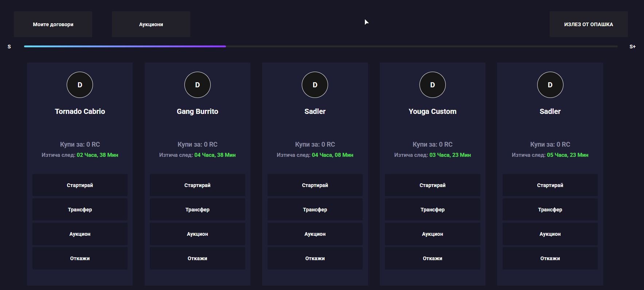This screenshot has width=644, height=290.
Task: Click Аукцион on the Tornado Cabrio card
Action: click(80, 234)
